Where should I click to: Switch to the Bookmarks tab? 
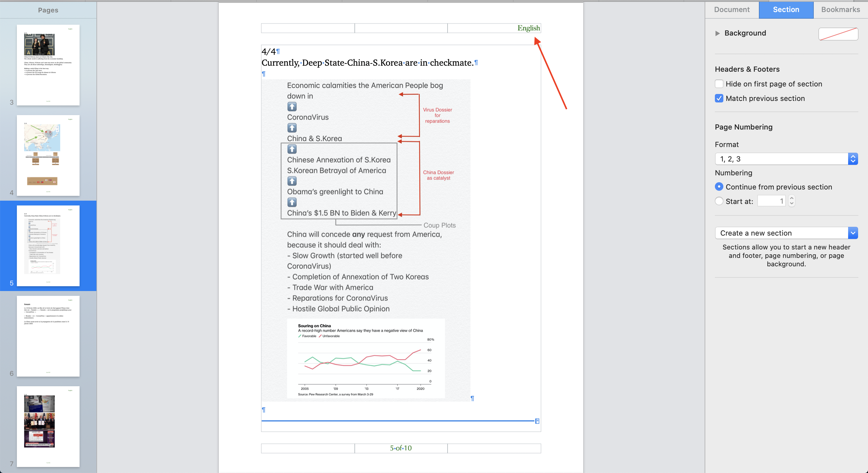pos(840,10)
